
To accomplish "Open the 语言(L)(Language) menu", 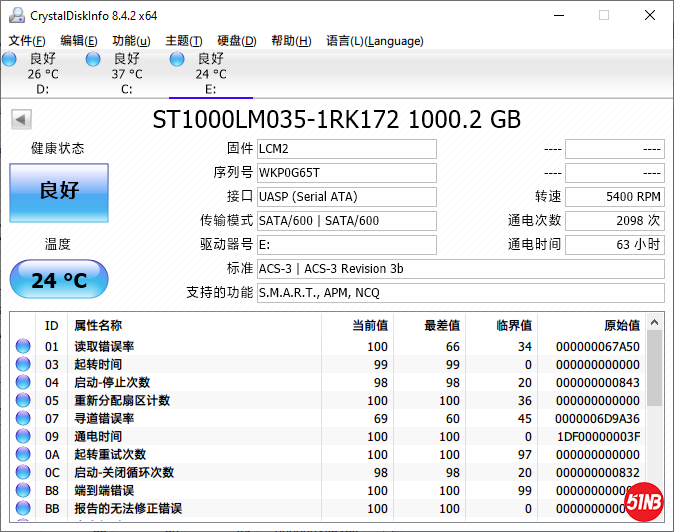I will point(375,41).
